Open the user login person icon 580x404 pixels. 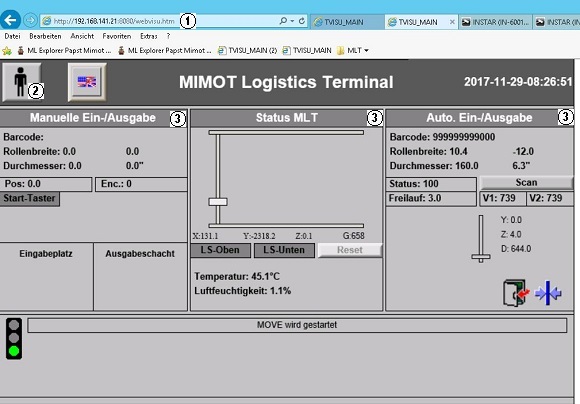tap(21, 82)
